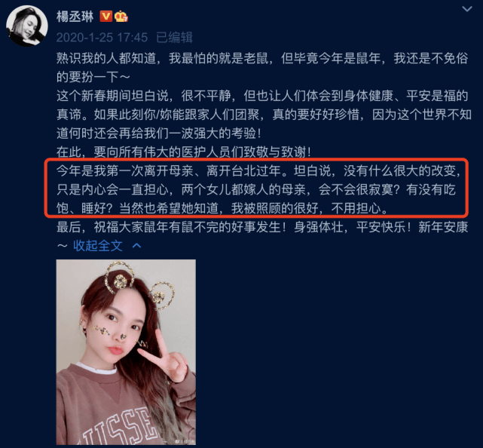483x448 pixels.
Task: Click the line 道何时还会再给我们一波强大的考验
Action: [159, 133]
